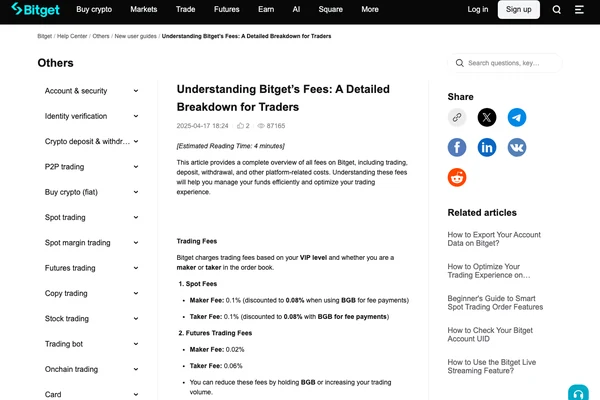Image resolution: width=600 pixels, height=400 pixels.
Task: Open the Buy crypto menu
Action: coord(94,9)
